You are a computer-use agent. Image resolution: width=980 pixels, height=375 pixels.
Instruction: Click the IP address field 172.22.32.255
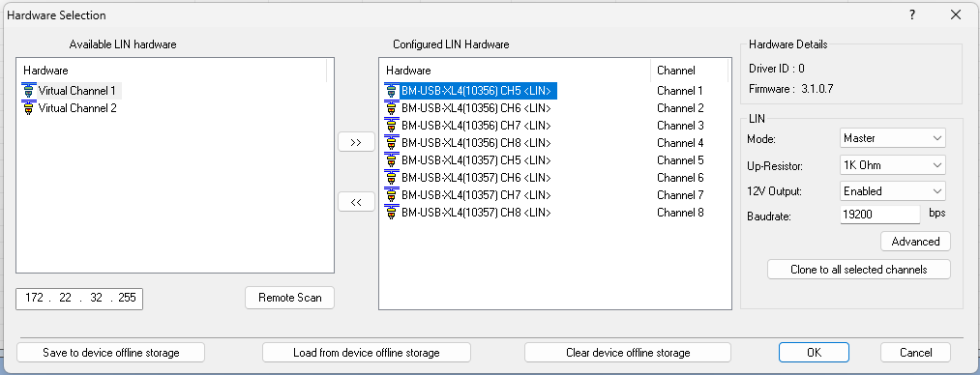(79, 299)
